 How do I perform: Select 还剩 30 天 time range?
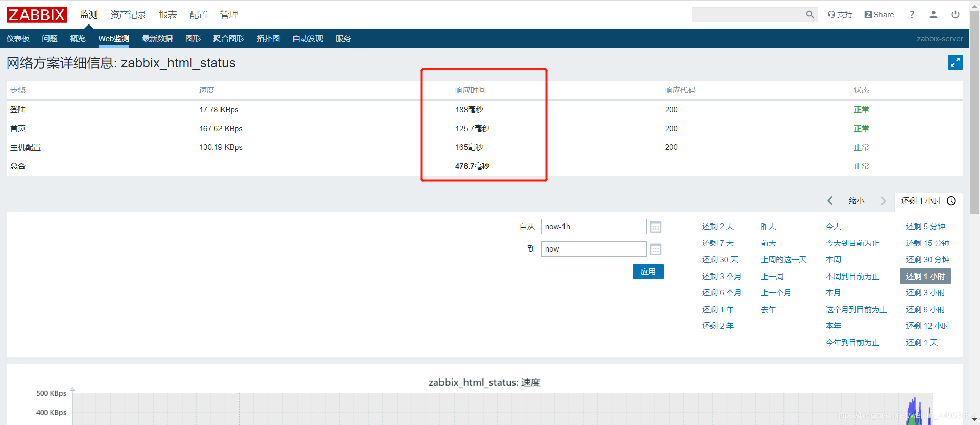(720, 260)
